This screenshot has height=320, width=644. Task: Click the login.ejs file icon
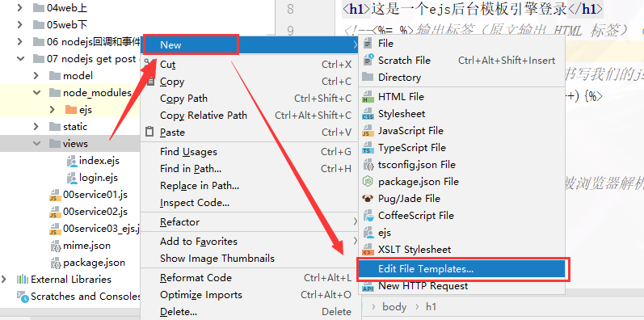click(72, 178)
